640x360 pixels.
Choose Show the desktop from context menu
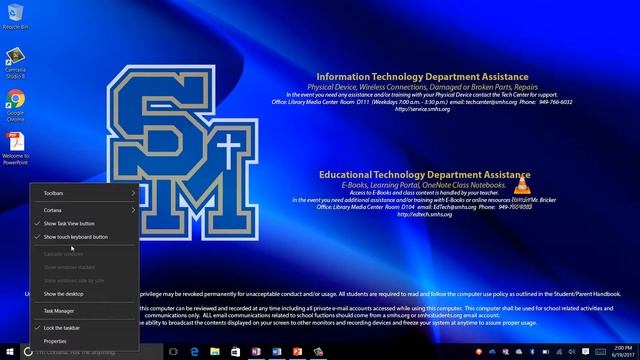click(84, 294)
